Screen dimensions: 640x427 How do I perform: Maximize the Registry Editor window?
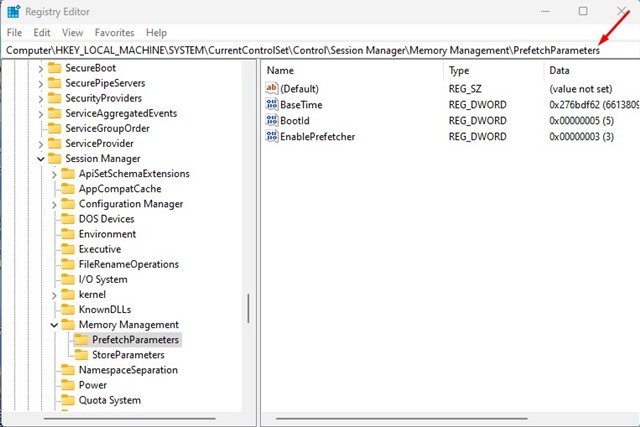583,11
